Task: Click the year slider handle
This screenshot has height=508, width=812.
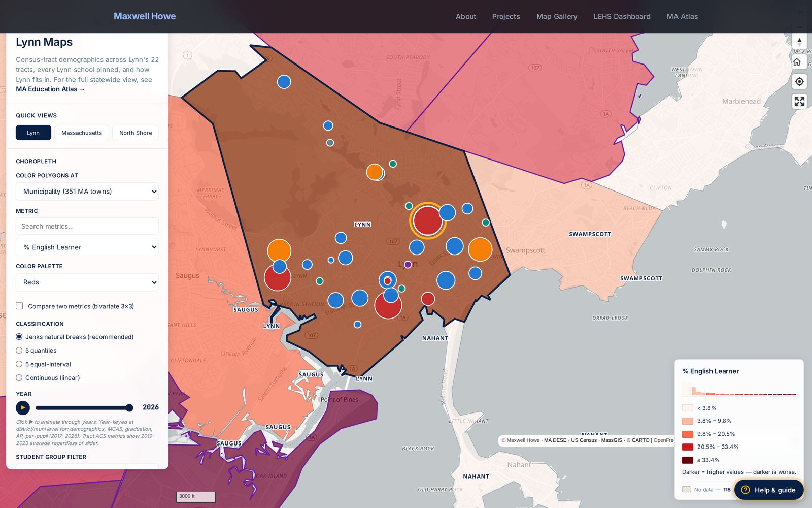Action: (129, 408)
